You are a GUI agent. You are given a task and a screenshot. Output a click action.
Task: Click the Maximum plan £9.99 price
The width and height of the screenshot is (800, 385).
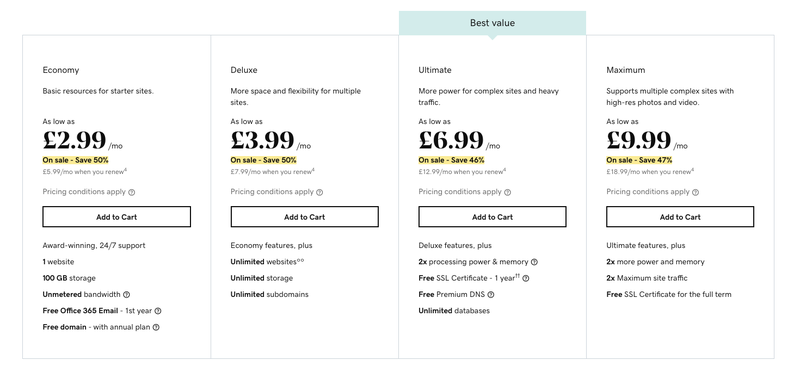(x=638, y=140)
